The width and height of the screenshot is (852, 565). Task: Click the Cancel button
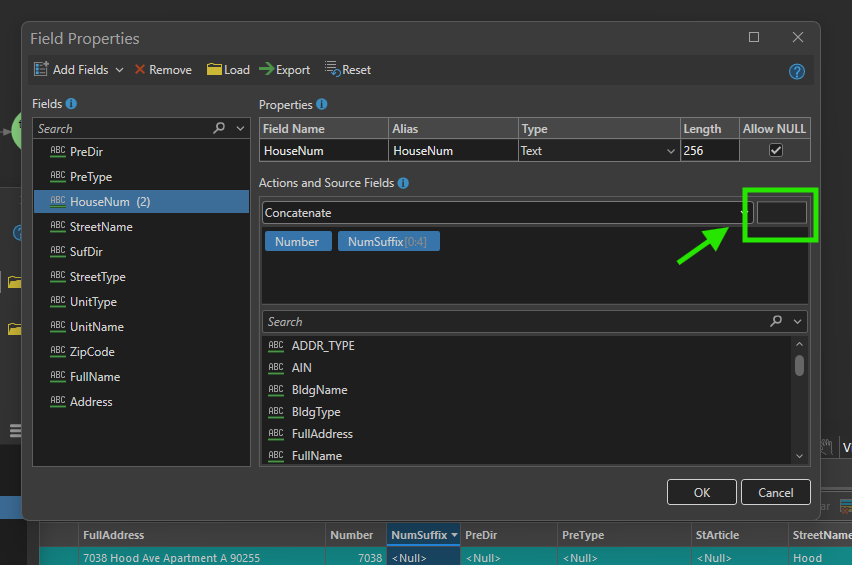coord(775,492)
